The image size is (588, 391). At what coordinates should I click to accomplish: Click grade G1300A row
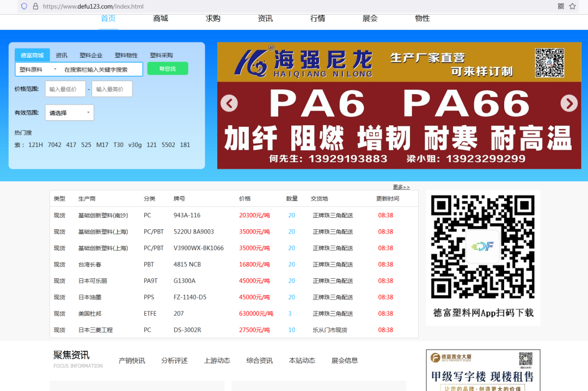[185, 281]
